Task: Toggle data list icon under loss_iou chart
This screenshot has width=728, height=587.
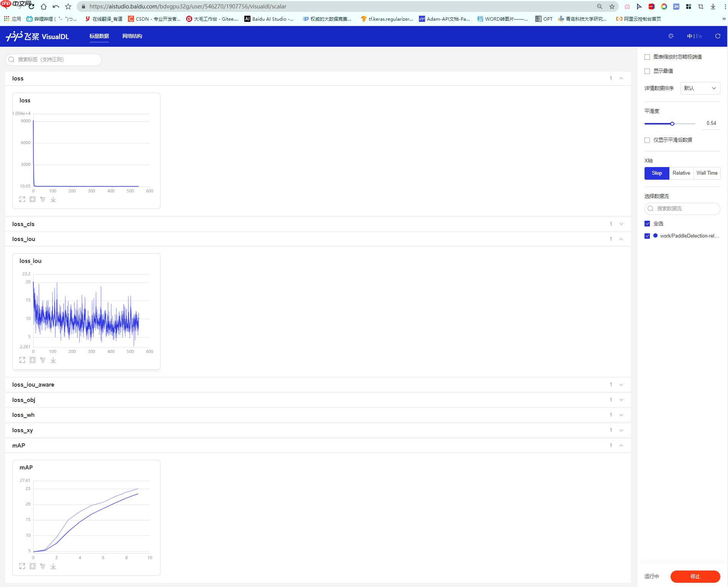Action: click(x=43, y=360)
